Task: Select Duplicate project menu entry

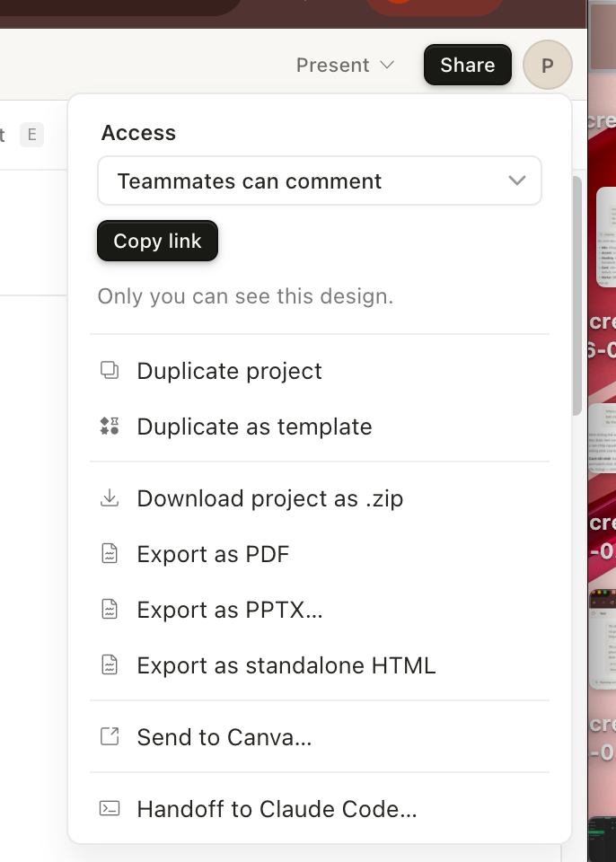Action: click(320, 371)
